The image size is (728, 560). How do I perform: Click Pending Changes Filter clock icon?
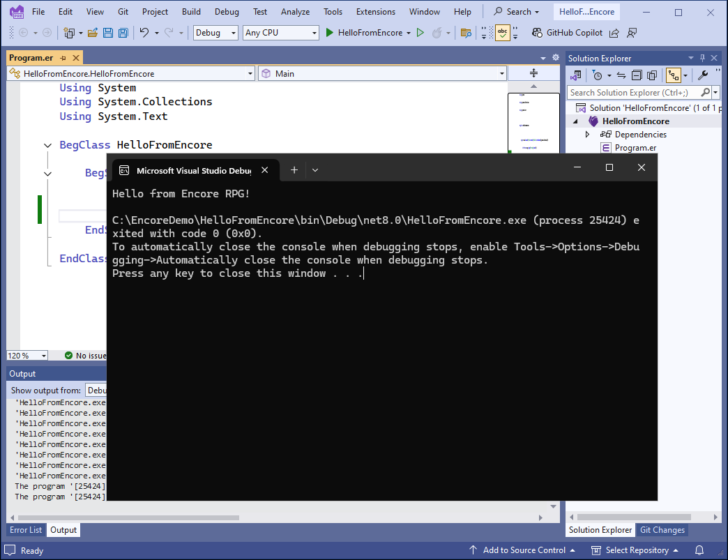[597, 75]
